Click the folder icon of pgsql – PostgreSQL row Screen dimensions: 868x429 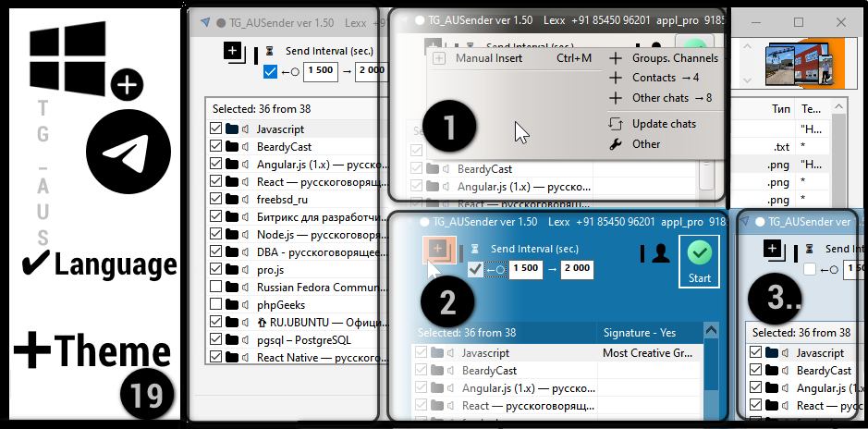232,340
